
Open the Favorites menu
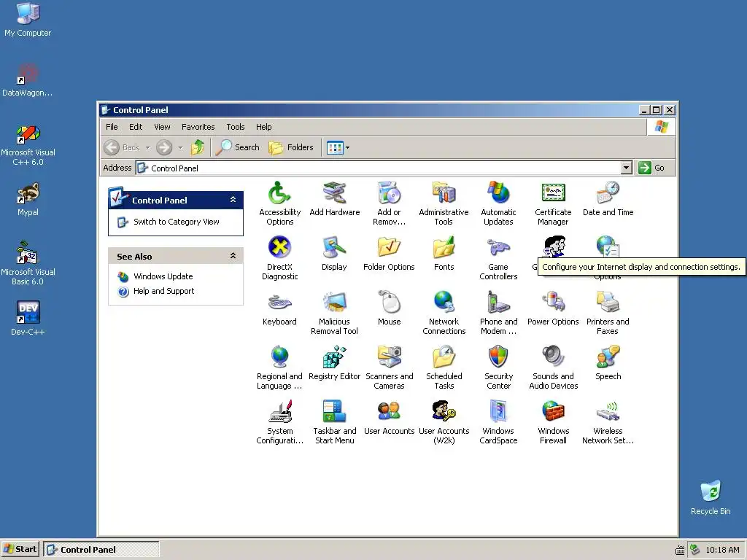tap(198, 127)
